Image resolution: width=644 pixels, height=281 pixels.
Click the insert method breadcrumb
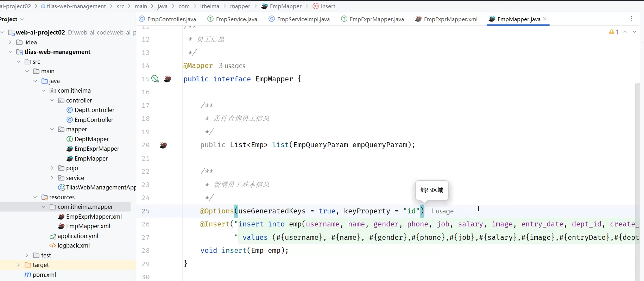(x=324, y=6)
